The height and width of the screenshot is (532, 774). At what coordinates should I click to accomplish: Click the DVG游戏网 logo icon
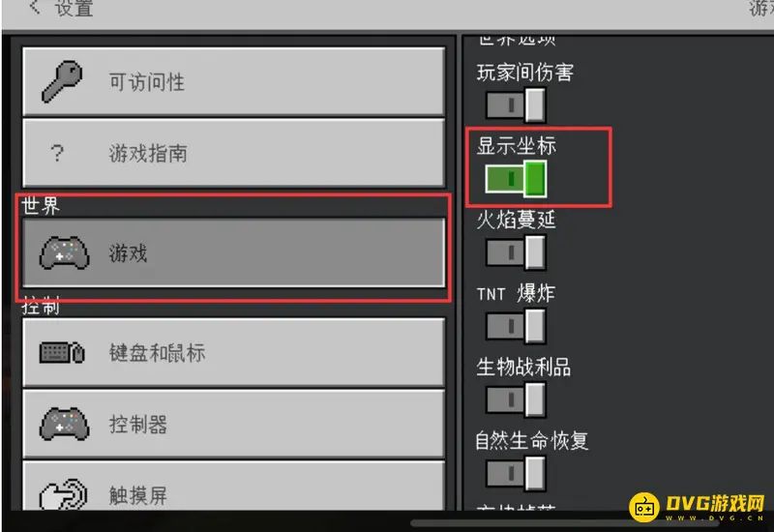(x=644, y=507)
